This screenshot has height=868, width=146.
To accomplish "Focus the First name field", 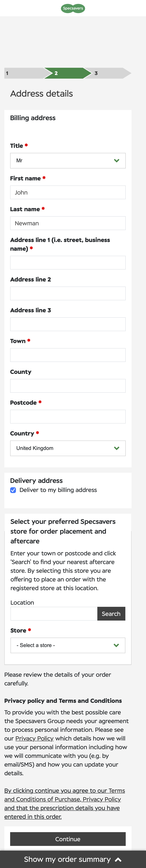I will coord(68,192).
